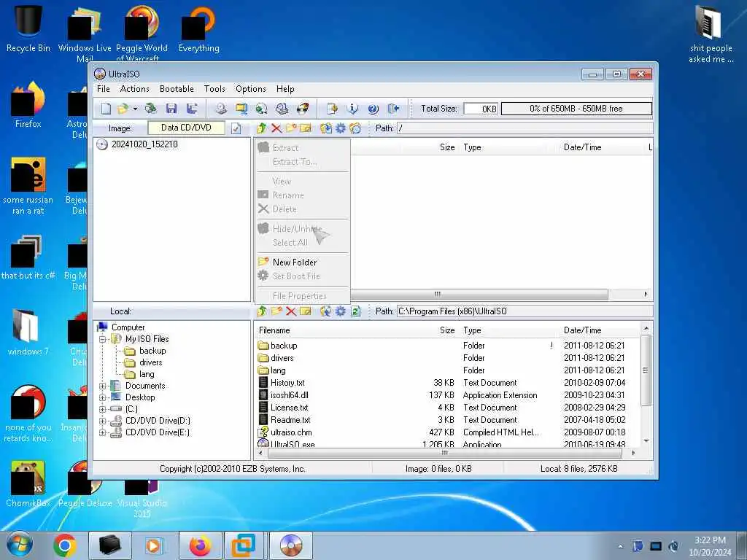Click the Filename column header in local list

click(274, 330)
